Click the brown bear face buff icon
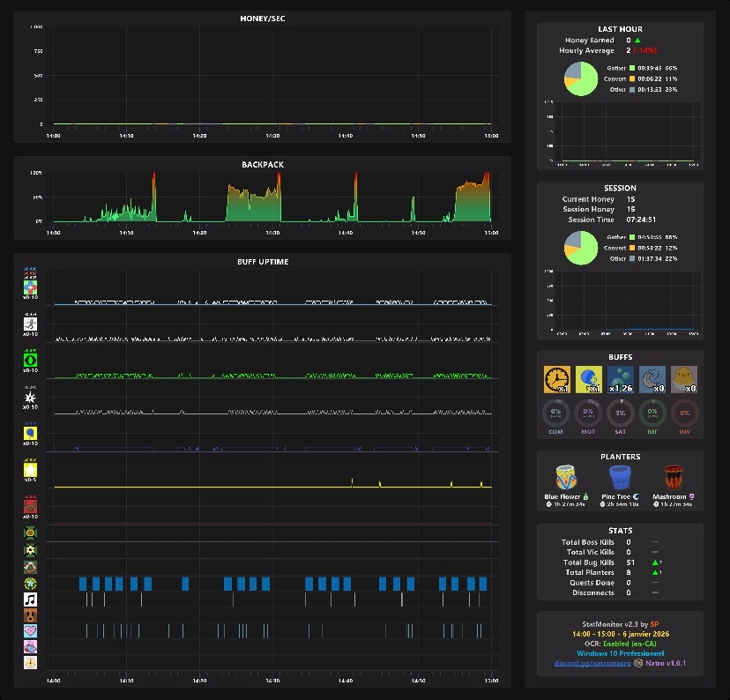The image size is (730, 700). pyautogui.click(x=30, y=615)
